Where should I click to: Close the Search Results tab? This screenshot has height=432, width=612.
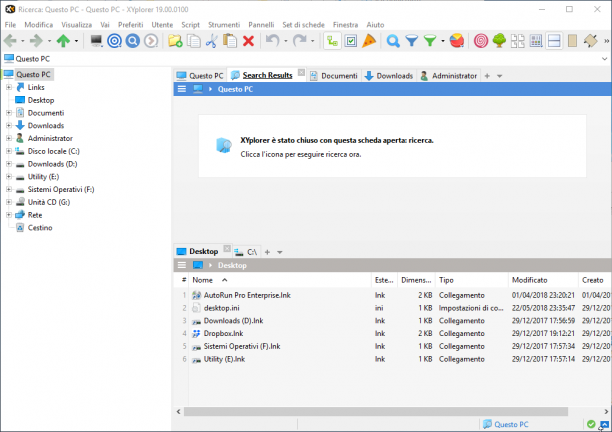[301, 72]
